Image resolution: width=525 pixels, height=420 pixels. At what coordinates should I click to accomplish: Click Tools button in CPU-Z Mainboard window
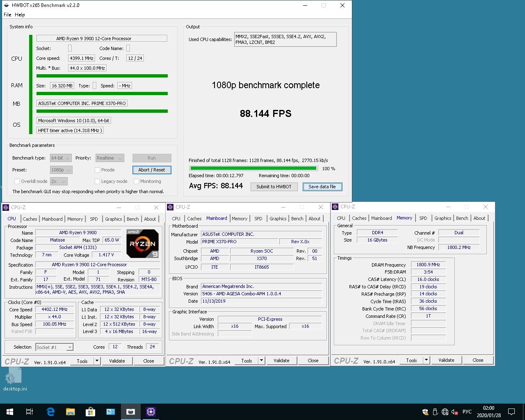click(247, 361)
